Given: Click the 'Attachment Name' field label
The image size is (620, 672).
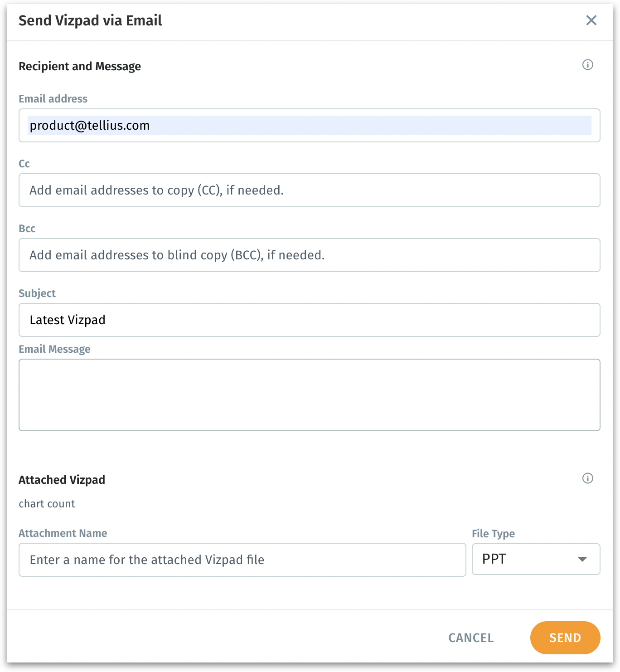Looking at the screenshot, I should click(x=63, y=533).
